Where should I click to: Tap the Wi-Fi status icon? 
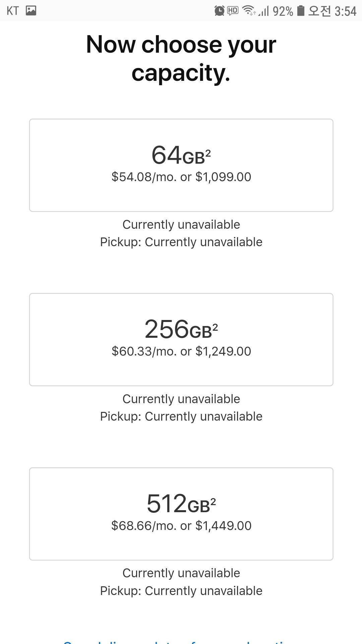click(x=248, y=11)
